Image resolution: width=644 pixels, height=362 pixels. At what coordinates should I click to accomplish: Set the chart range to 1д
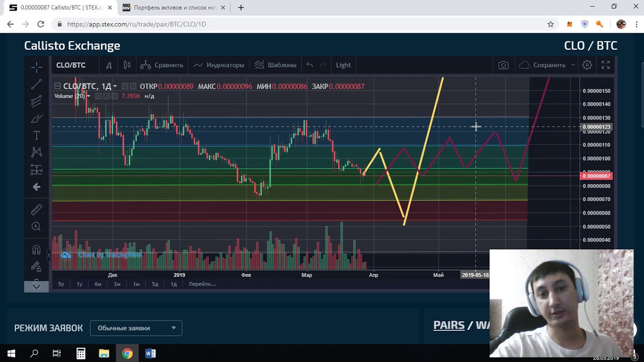(x=174, y=284)
